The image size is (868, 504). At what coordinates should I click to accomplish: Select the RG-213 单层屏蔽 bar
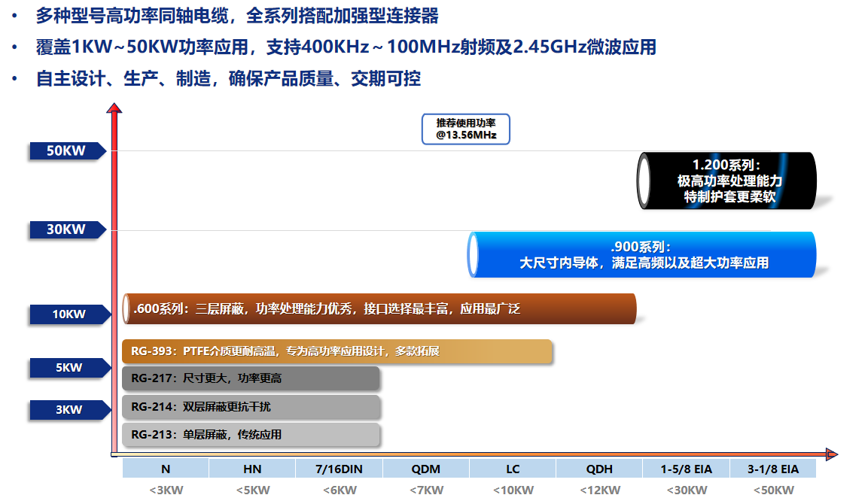point(251,435)
